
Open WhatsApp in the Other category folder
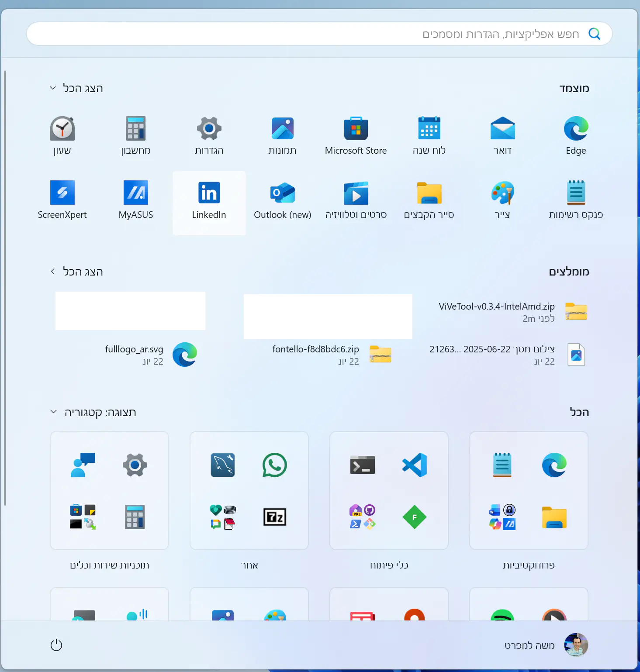click(274, 465)
